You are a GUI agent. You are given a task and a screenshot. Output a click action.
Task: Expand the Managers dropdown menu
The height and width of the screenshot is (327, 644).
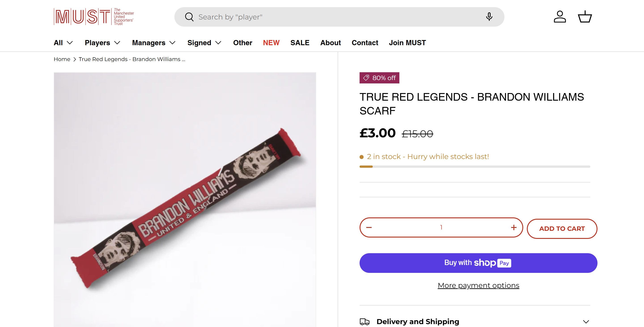pyautogui.click(x=154, y=43)
